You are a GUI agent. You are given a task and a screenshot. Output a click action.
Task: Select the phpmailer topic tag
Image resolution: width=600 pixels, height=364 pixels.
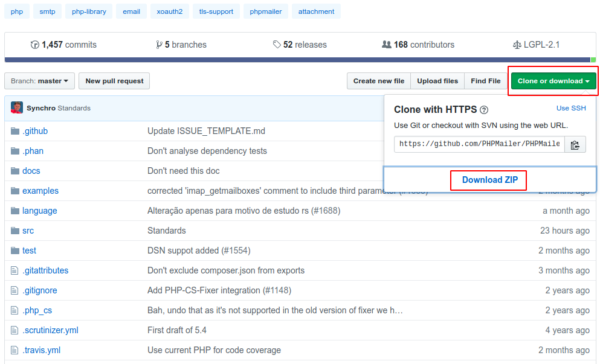click(x=266, y=11)
